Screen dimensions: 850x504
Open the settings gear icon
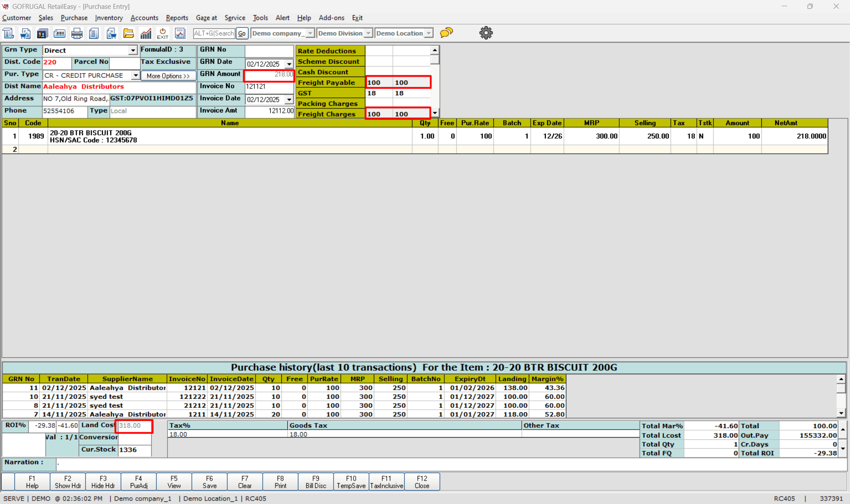point(486,33)
